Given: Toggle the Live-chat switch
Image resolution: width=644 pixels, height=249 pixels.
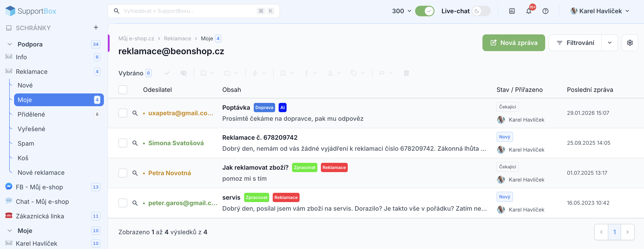Looking at the screenshot, I should (481, 11).
